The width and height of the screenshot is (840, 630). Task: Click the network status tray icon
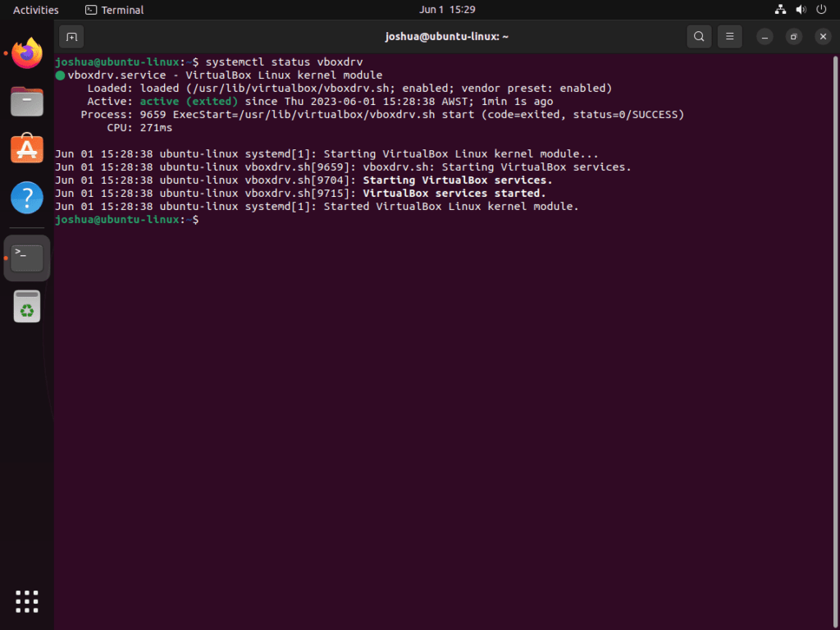tap(780, 9)
